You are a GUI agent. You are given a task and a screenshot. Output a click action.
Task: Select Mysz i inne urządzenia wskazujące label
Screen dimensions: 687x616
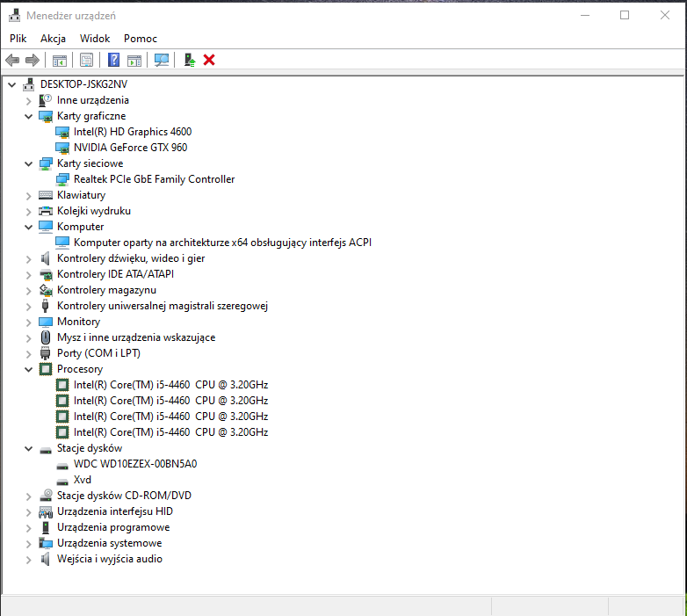pyautogui.click(x=136, y=337)
